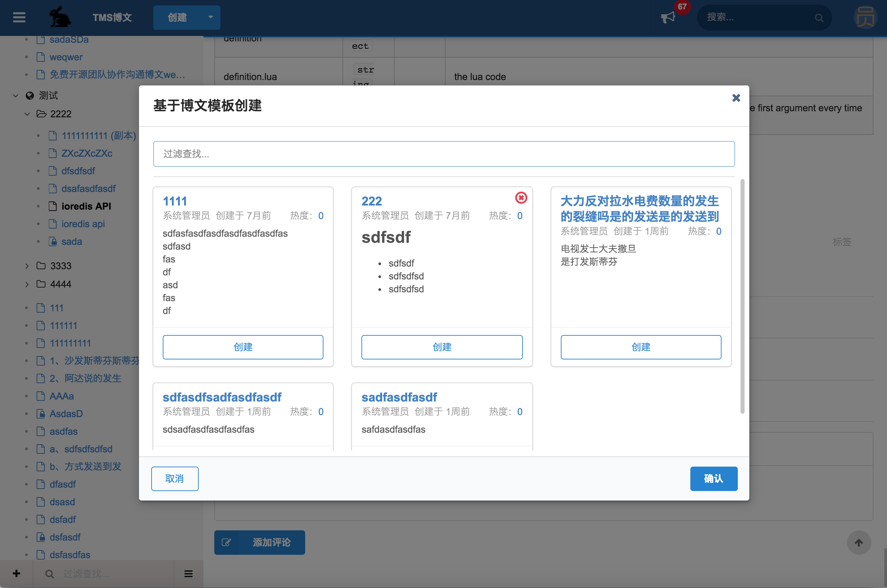
Task: Open the user avatar menu
Action: [x=866, y=18]
